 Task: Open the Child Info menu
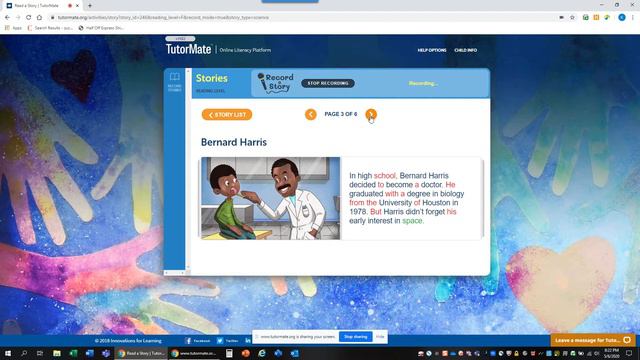coord(466,50)
